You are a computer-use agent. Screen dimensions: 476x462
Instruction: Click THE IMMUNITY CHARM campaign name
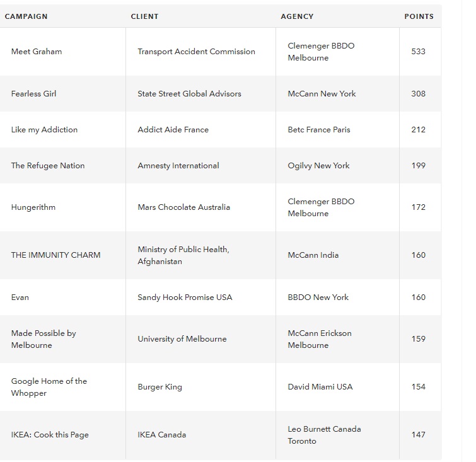(x=56, y=255)
